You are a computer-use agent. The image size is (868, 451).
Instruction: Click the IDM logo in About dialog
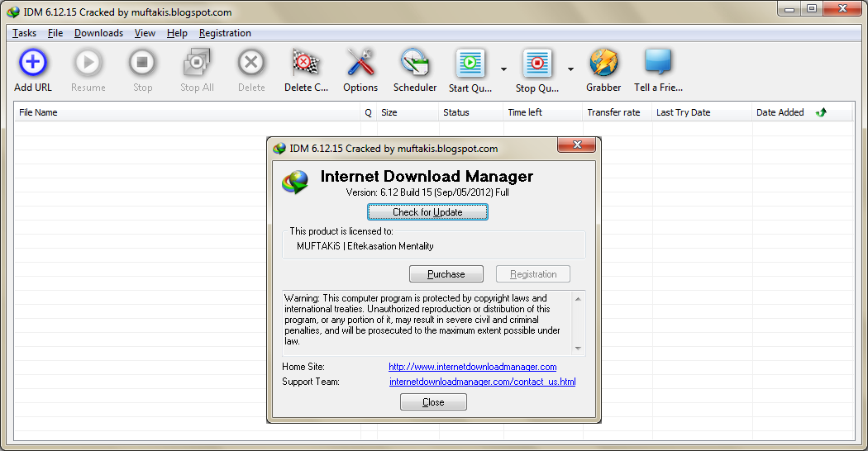coord(295,183)
